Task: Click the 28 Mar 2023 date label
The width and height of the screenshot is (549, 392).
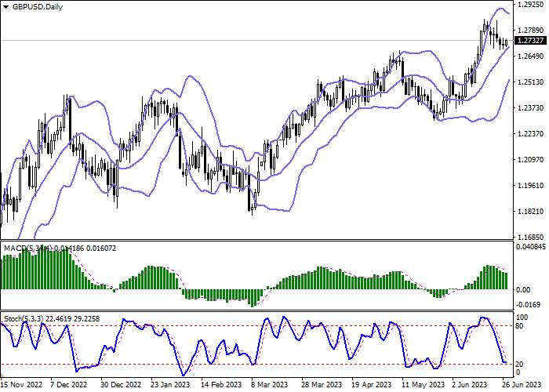Action: pyautogui.click(x=322, y=385)
